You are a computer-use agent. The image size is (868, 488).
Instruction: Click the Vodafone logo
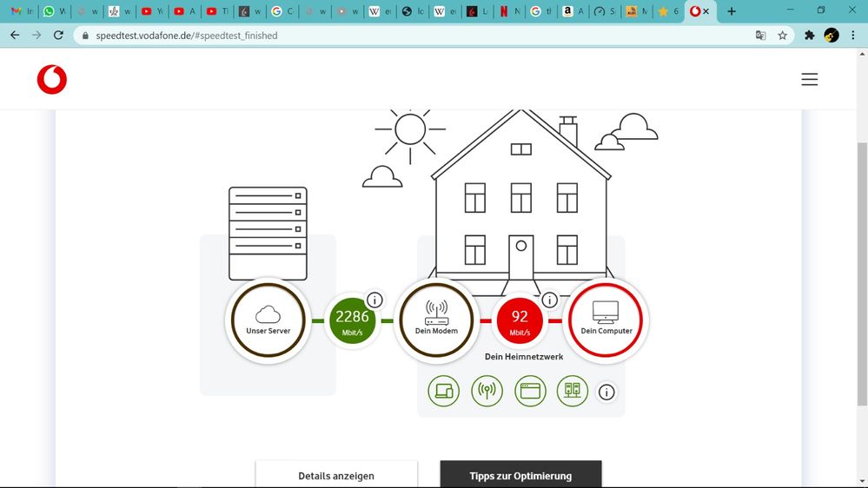pyautogui.click(x=52, y=80)
